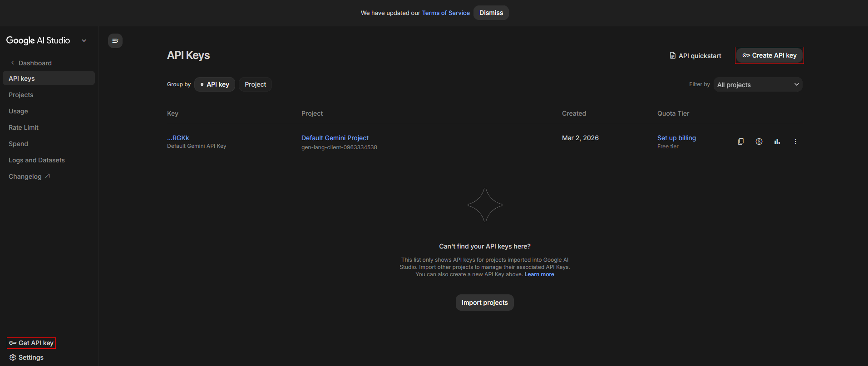Select Usage in the sidebar

pyautogui.click(x=18, y=111)
